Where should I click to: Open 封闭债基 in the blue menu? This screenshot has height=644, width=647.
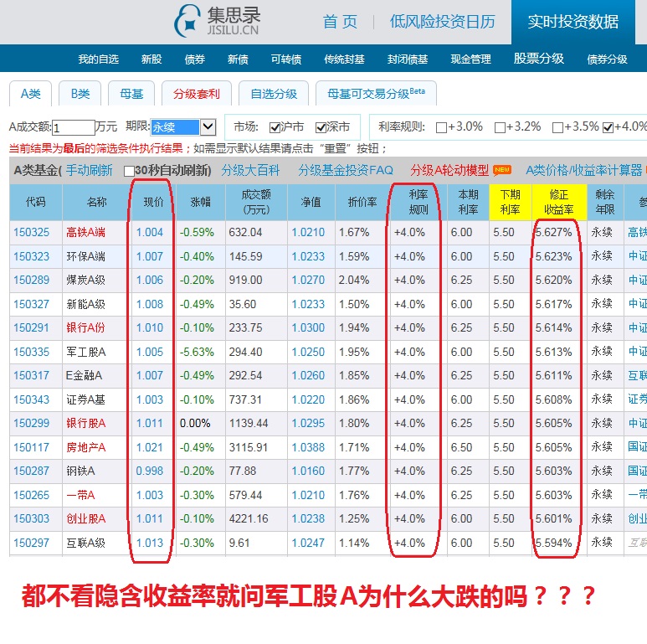pyautogui.click(x=408, y=59)
